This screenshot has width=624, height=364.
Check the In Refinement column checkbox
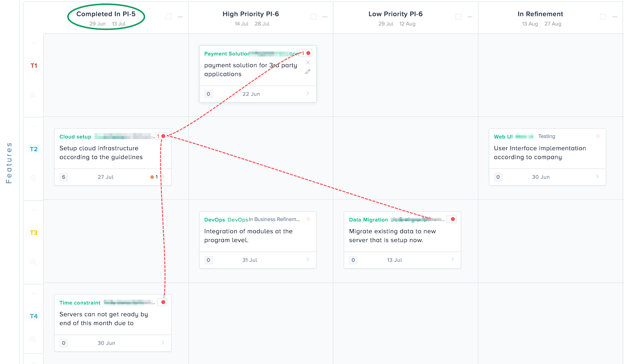(603, 16)
